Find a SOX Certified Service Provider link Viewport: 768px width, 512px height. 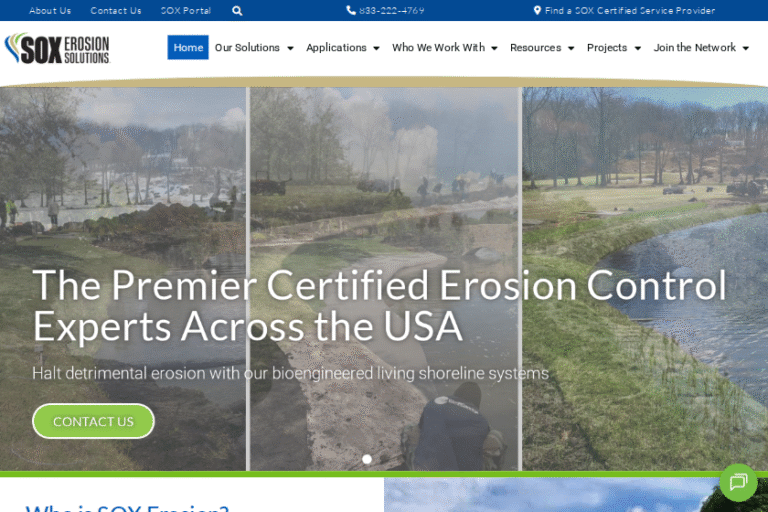630,11
